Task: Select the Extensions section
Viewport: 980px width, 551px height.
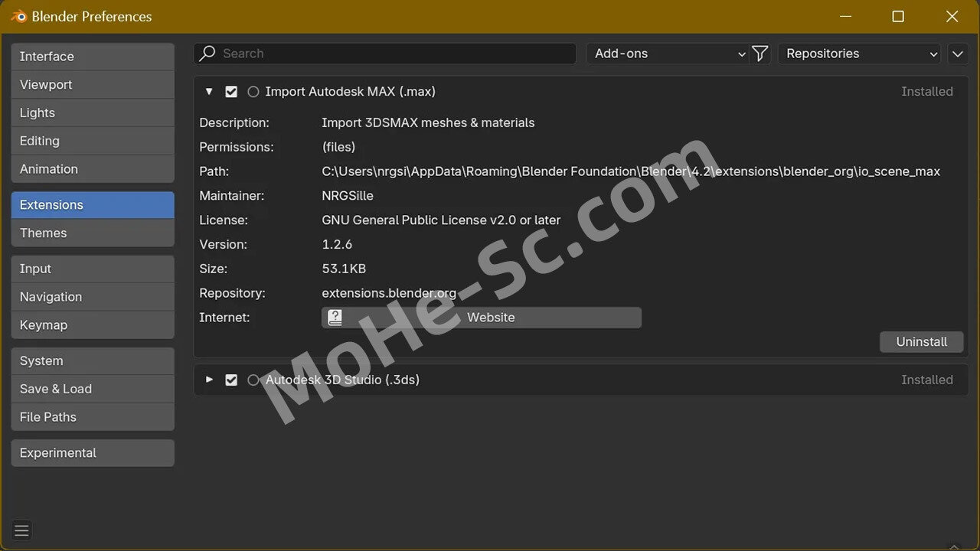Action: 93,205
